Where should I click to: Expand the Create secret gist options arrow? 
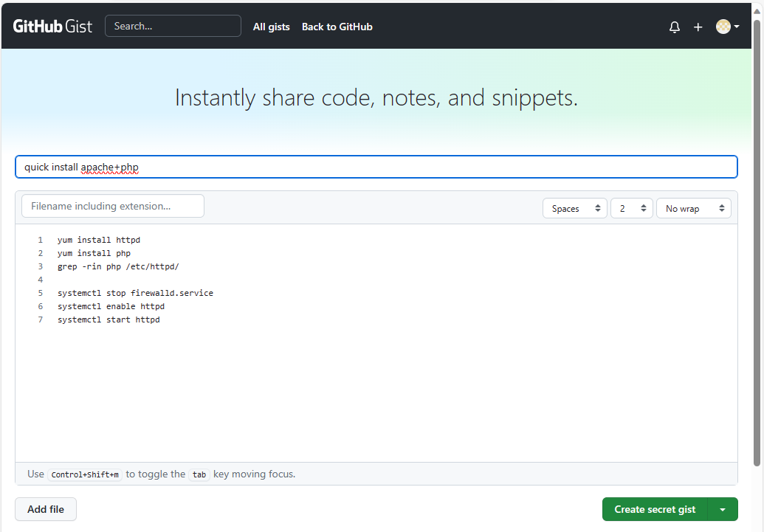tap(722, 509)
